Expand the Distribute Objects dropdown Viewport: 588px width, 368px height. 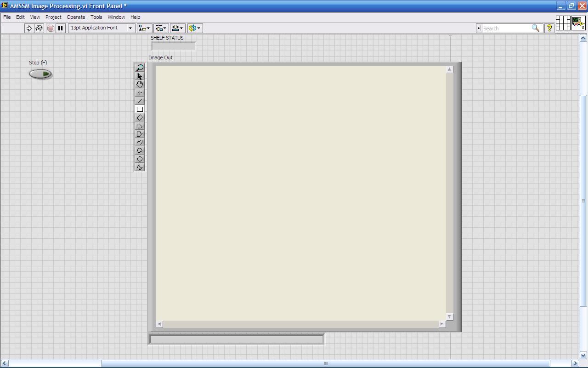[161, 28]
